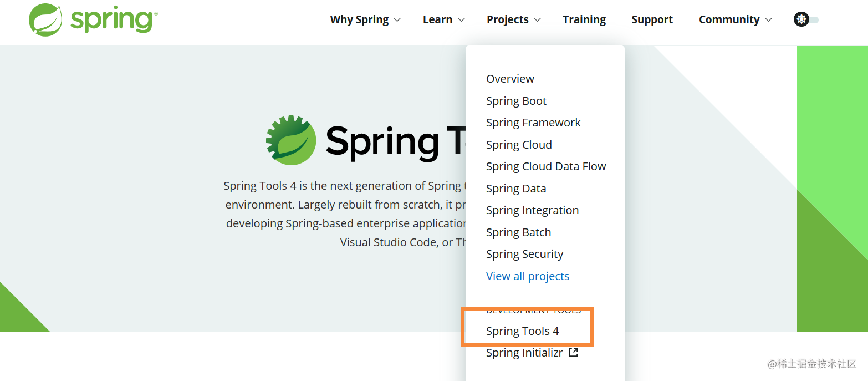Click the external link icon beside Spring Initializr

(574, 352)
